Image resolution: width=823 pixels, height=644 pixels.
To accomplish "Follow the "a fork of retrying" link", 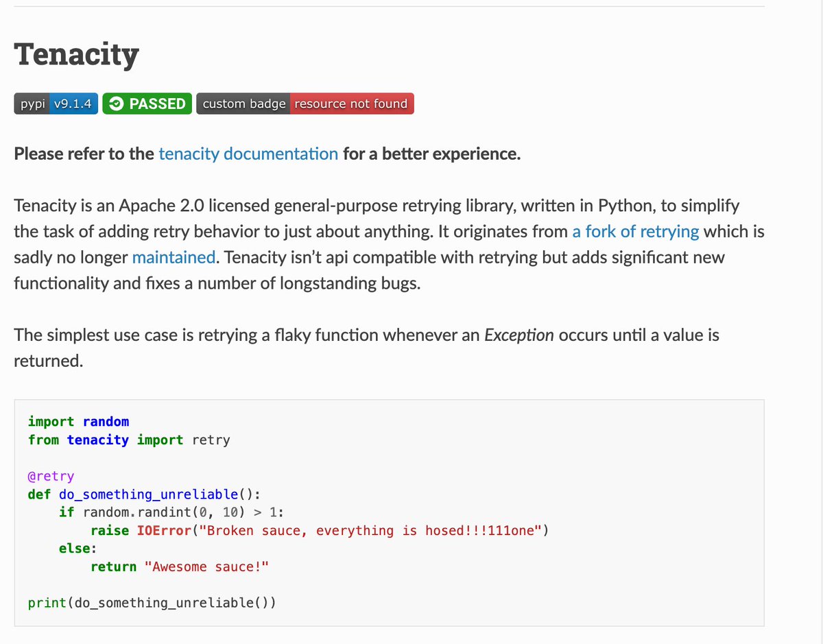I will (x=636, y=232).
